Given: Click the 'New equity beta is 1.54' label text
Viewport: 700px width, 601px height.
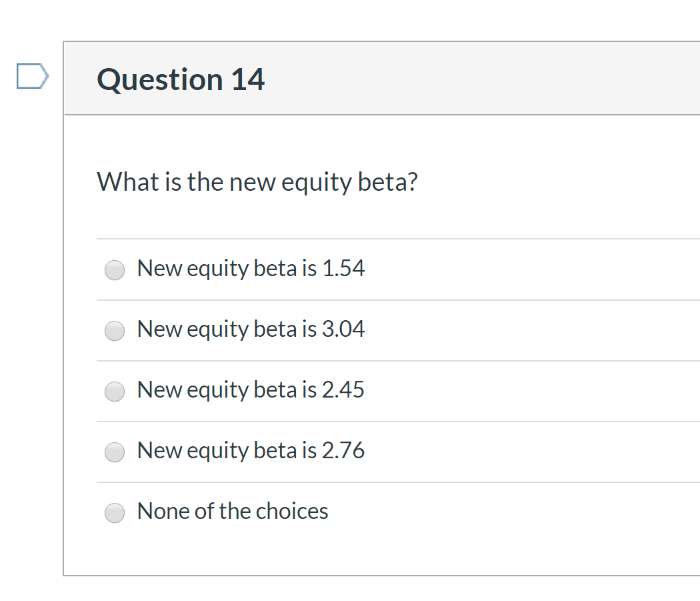Looking at the screenshot, I should coord(251,268).
